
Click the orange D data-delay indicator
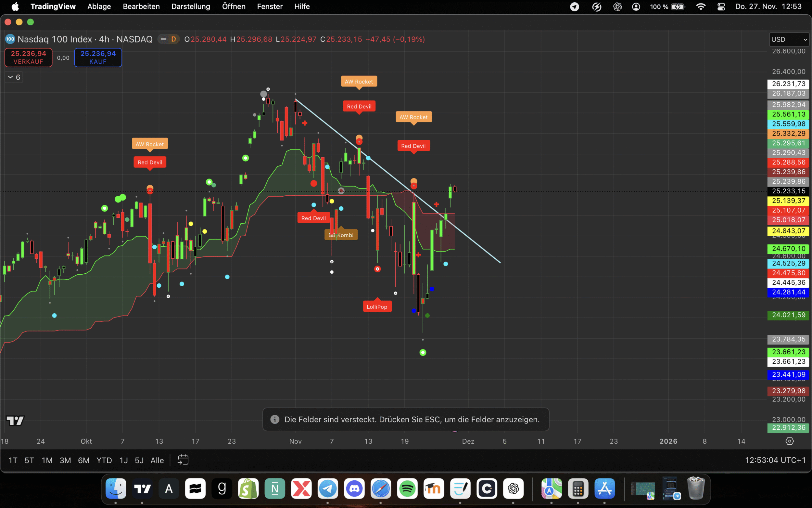coord(173,39)
